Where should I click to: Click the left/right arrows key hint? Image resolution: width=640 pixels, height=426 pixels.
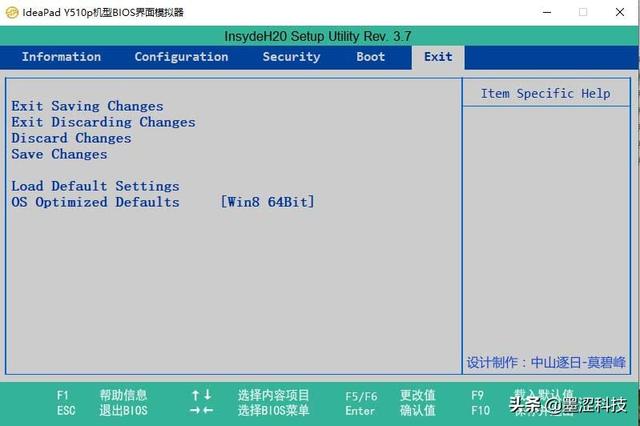pyautogui.click(x=202, y=410)
